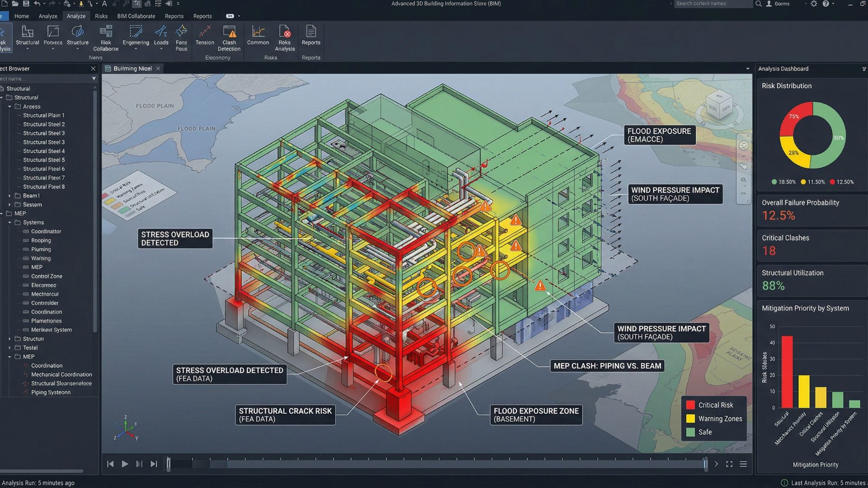868x488 pixels.
Task: Click the Critical Risk red legend swatch
Action: click(690, 405)
